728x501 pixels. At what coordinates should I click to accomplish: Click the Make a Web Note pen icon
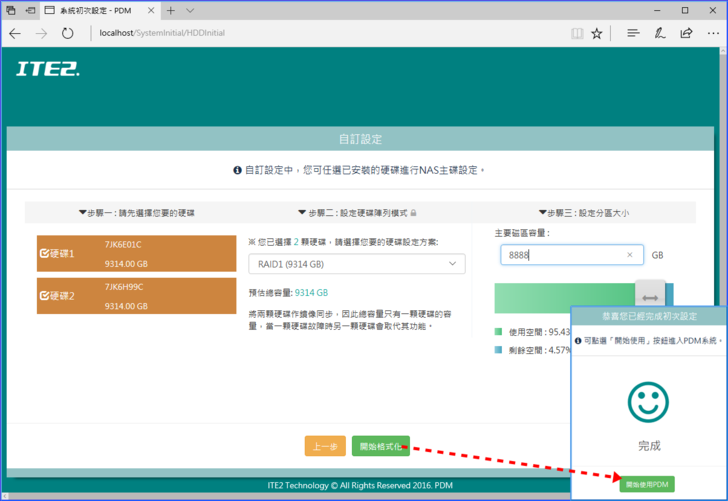point(660,33)
